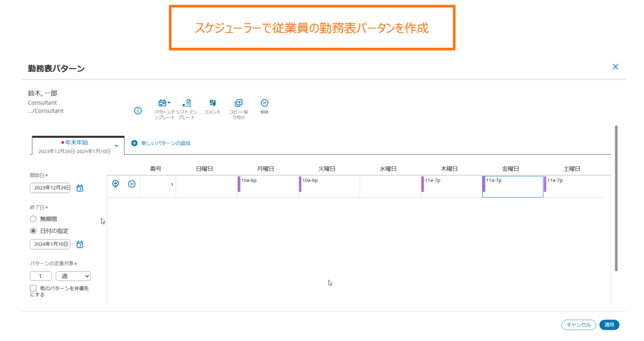Select the 日付の指定 radio button
Screen dimensions: 644x341
(x=33, y=231)
